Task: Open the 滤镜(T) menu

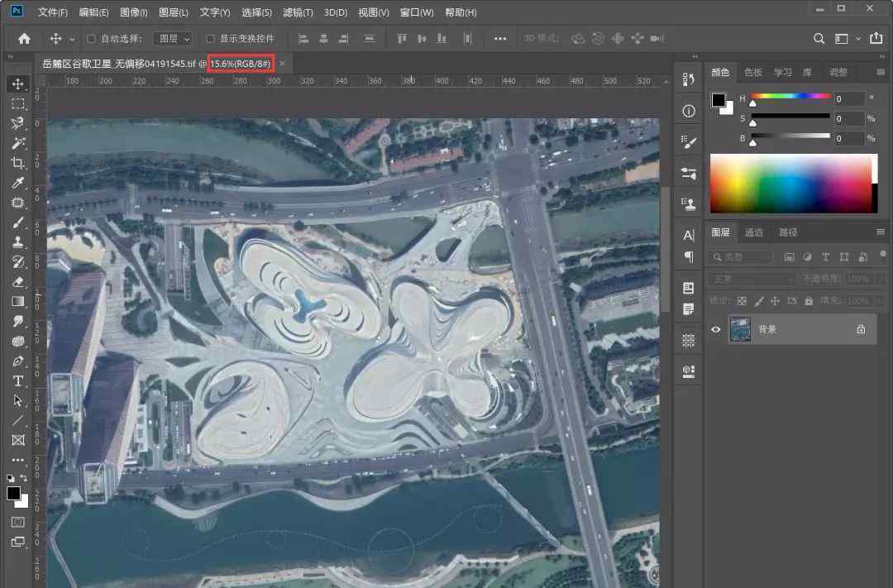Action: [x=298, y=12]
